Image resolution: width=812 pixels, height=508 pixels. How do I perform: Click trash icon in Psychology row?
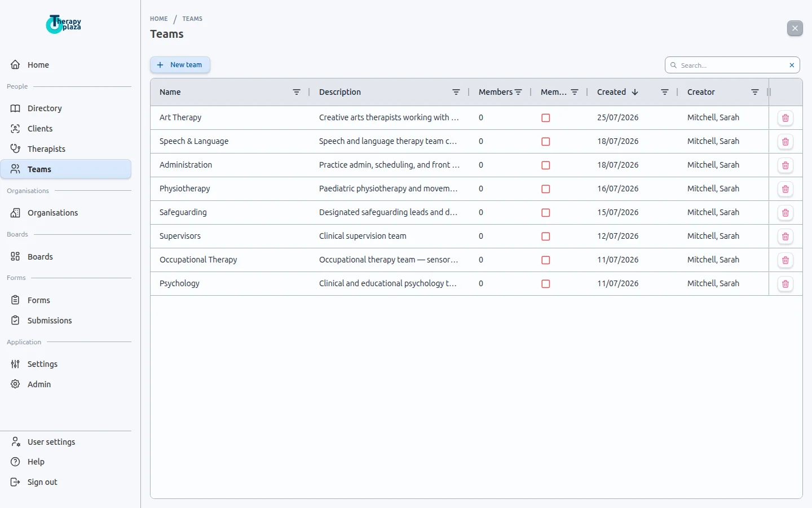coord(785,284)
